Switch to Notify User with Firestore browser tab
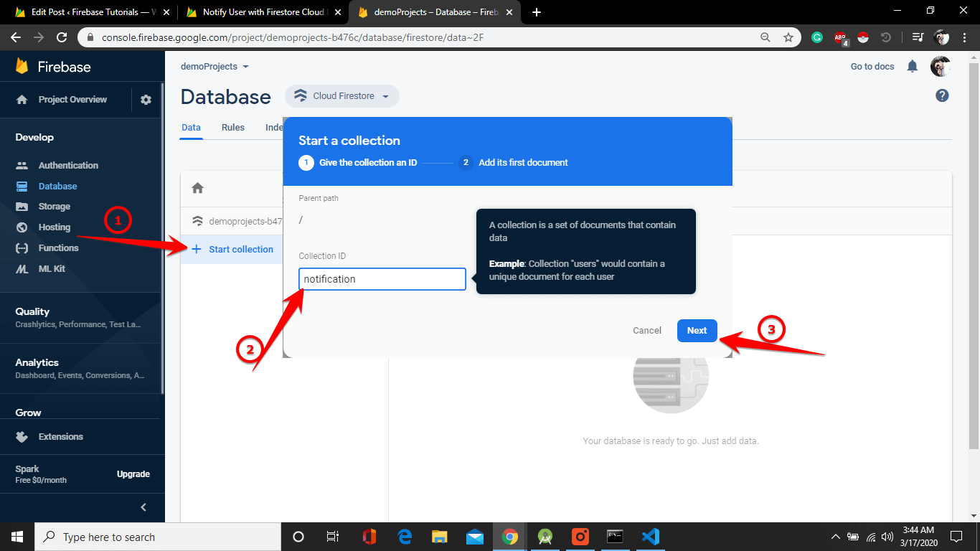The height and width of the screenshot is (551, 980). (263, 12)
